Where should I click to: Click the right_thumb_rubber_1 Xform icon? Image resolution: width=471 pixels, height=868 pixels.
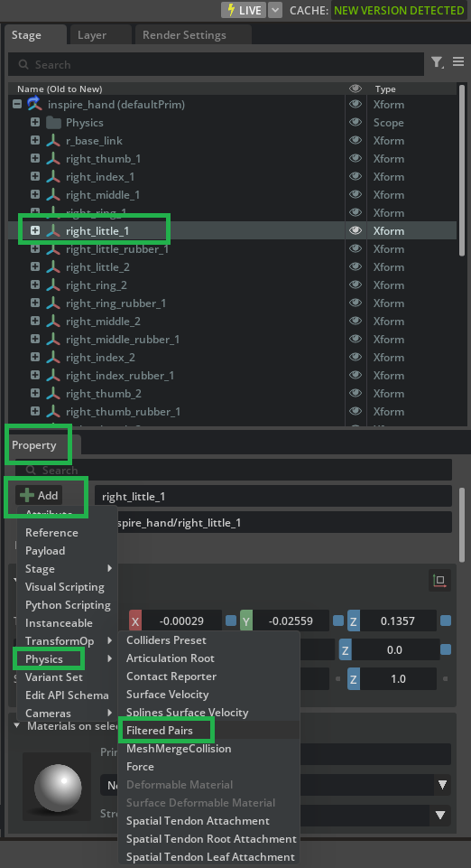point(53,412)
